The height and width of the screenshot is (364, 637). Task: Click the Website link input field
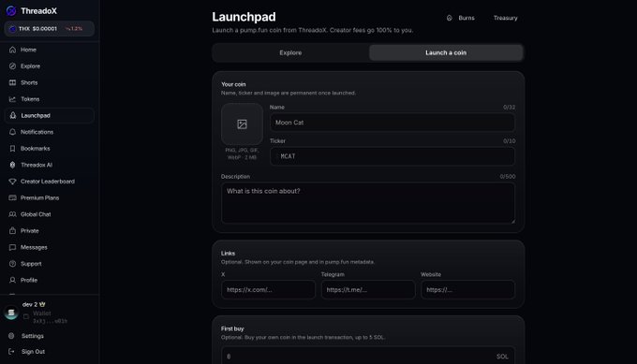(x=468, y=290)
